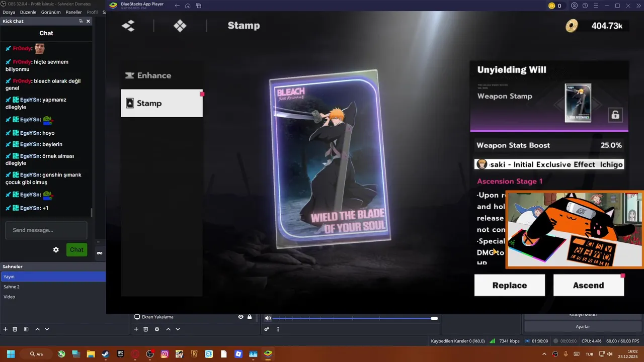Open Instagram from the taskbar
The width and height of the screenshot is (644, 362).
[165, 354]
